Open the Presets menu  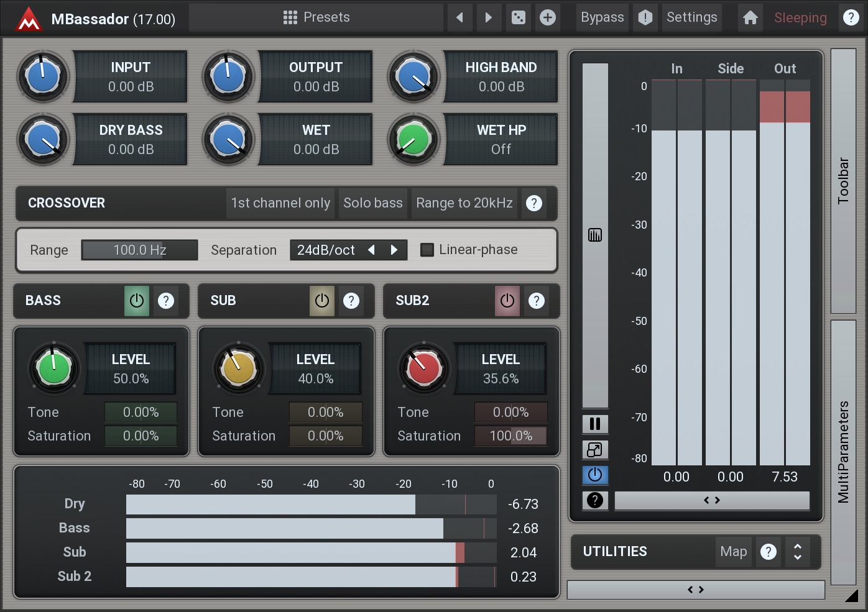click(316, 17)
